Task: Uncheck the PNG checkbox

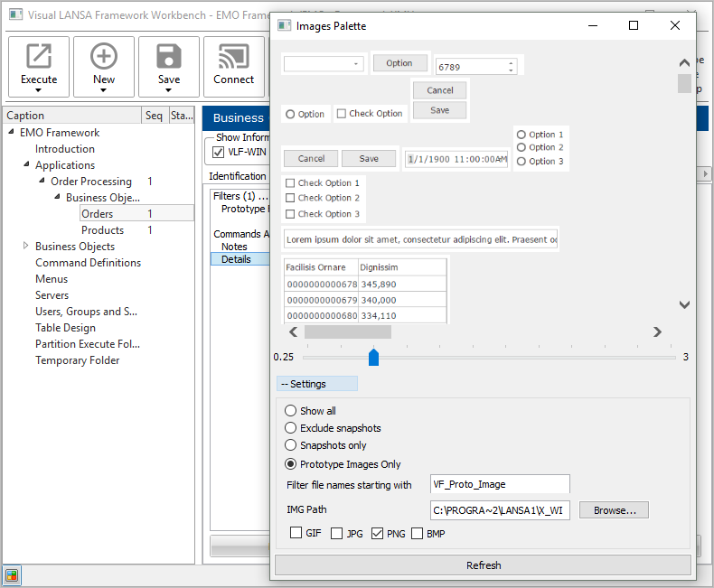Action: 377,534
